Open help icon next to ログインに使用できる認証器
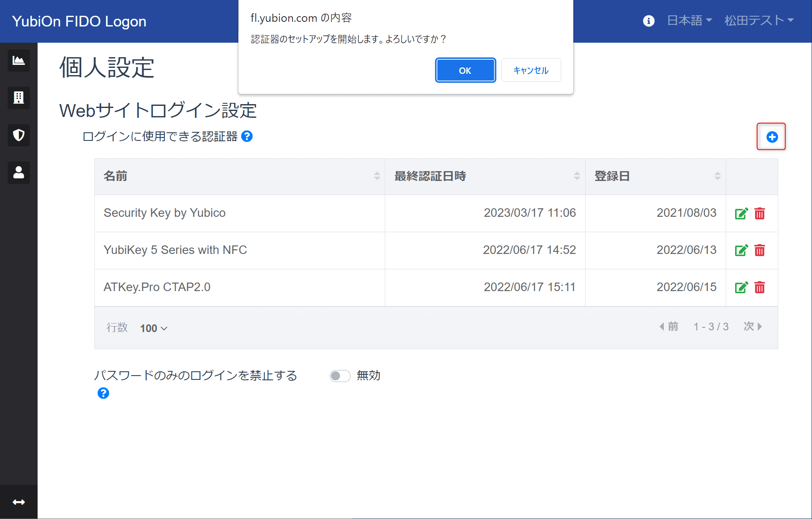Image resolution: width=812 pixels, height=519 pixels. point(247,136)
